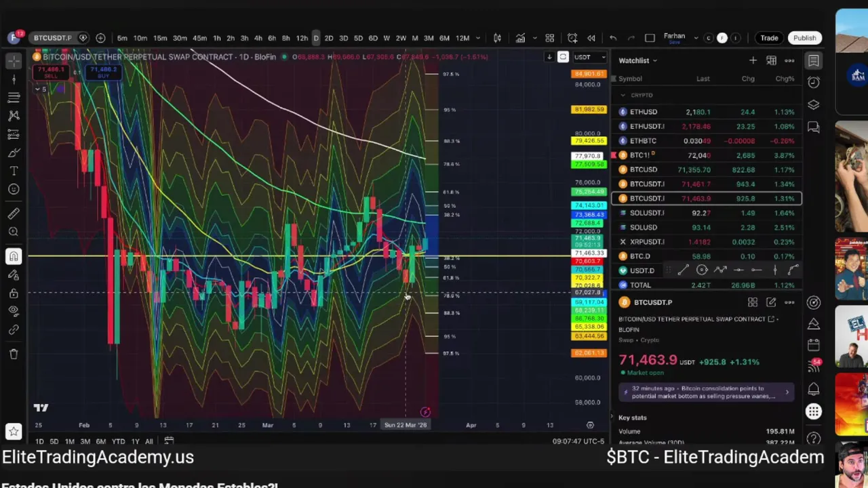Open the candlestick chart type menu
The image size is (868, 488).
tap(497, 38)
